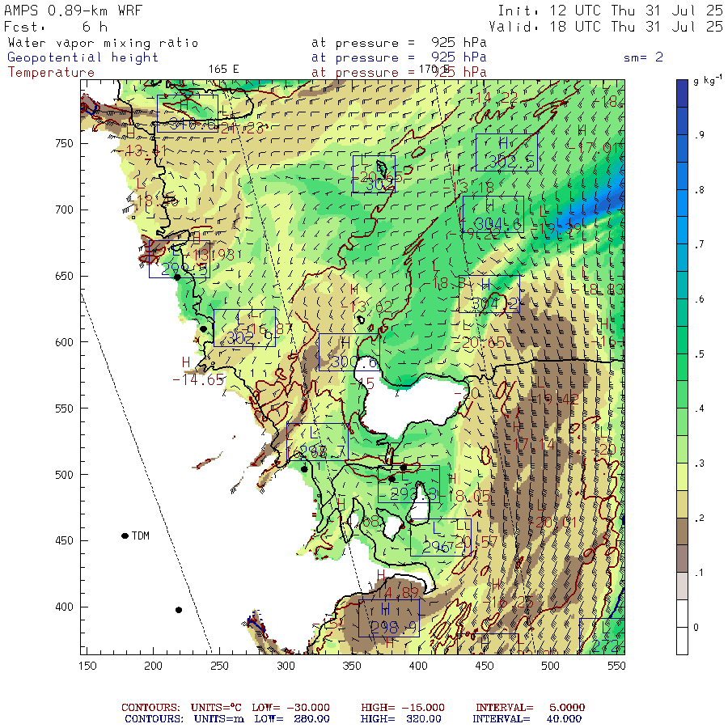The width and height of the screenshot is (728, 728).
Task: Click the "HIGH= -15.000" temperature contour text
Action: tap(403, 708)
